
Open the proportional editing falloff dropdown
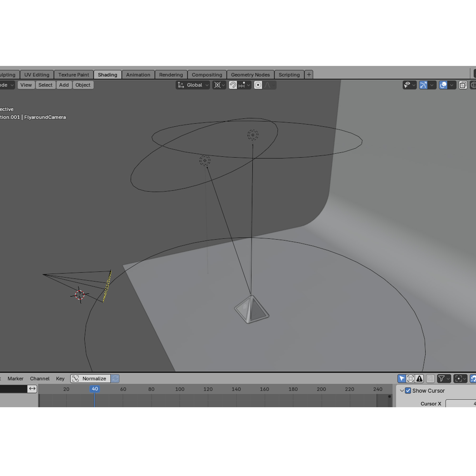tap(273, 85)
